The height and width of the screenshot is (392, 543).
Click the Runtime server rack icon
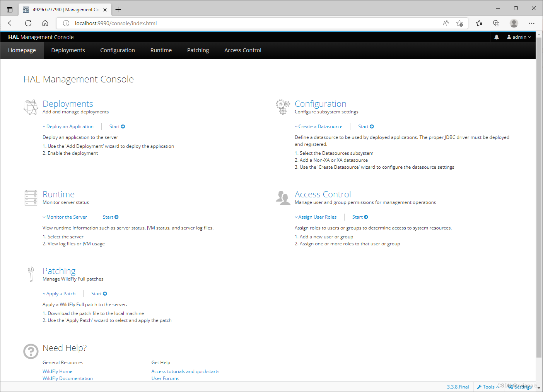[31, 197]
